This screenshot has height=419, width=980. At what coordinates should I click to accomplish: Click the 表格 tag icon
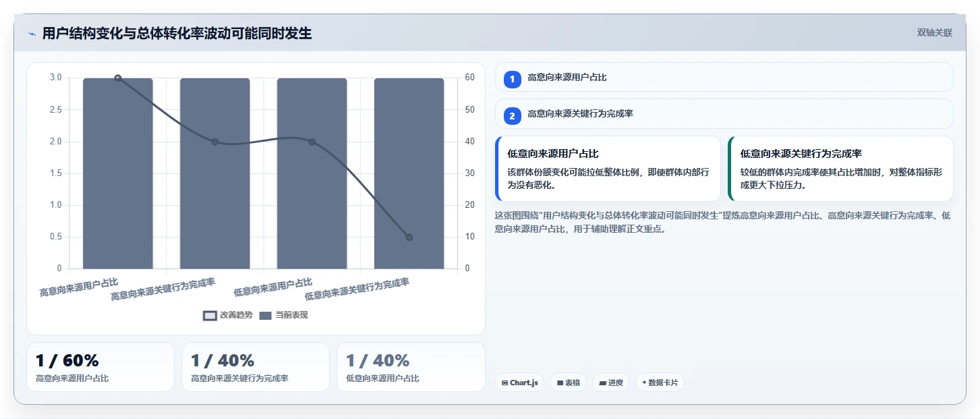click(x=560, y=383)
